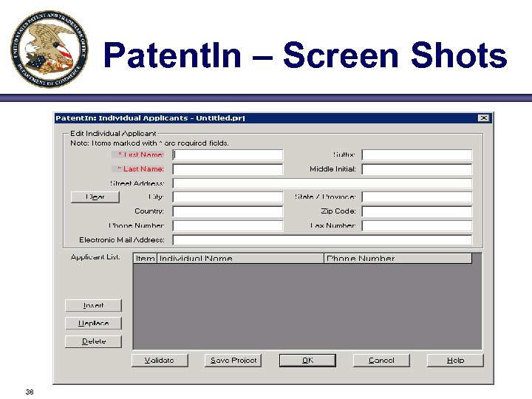Click the Country input field
This screenshot has width=532, height=399.
[x=228, y=211]
